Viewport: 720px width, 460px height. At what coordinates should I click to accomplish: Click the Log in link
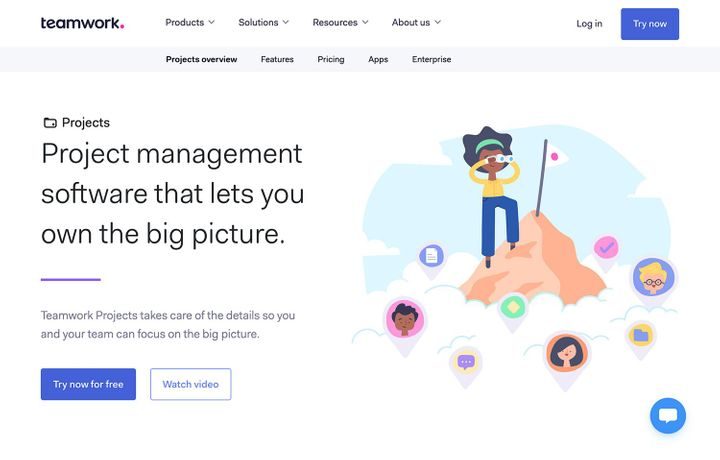point(589,24)
